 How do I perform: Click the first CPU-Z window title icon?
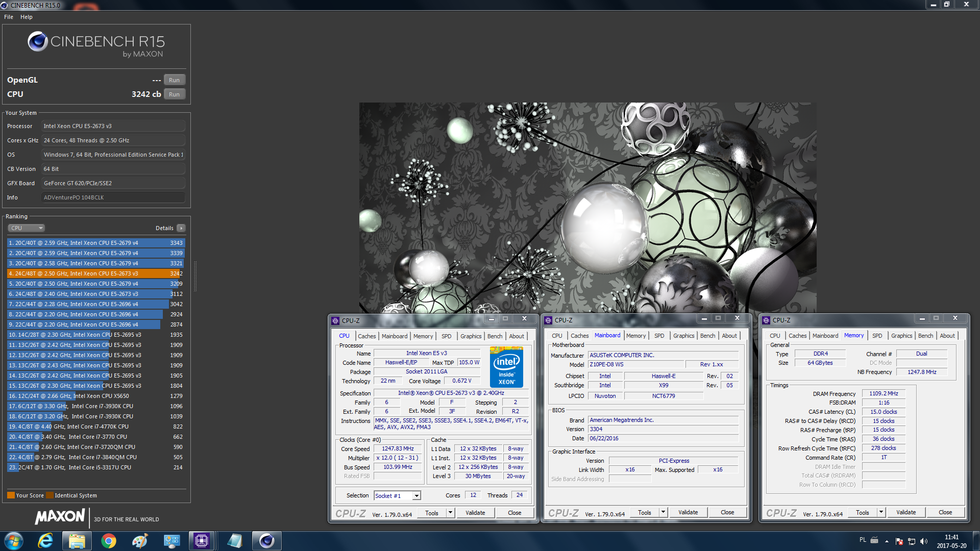tap(335, 321)
